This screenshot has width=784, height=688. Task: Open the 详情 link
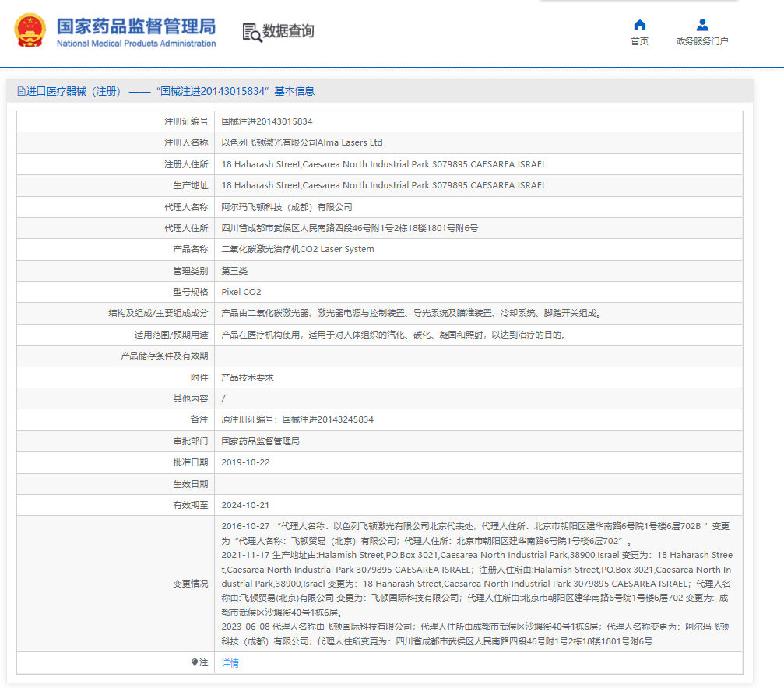point(230,662)
